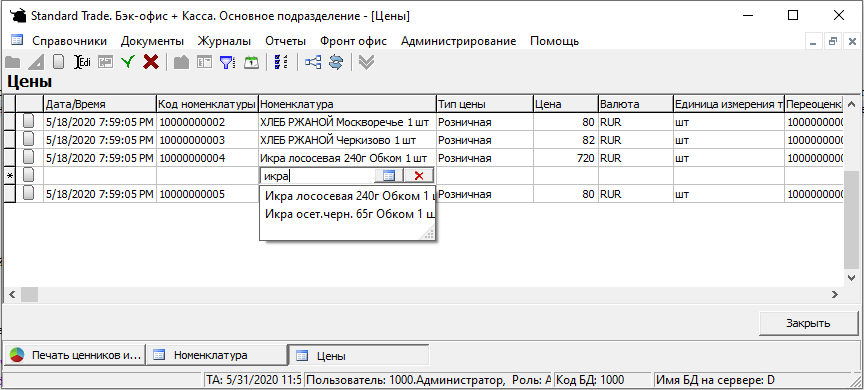This screenshot has height=390, width=864.
Task: Select code cell 10000000005
Action: tap(207, 194)
